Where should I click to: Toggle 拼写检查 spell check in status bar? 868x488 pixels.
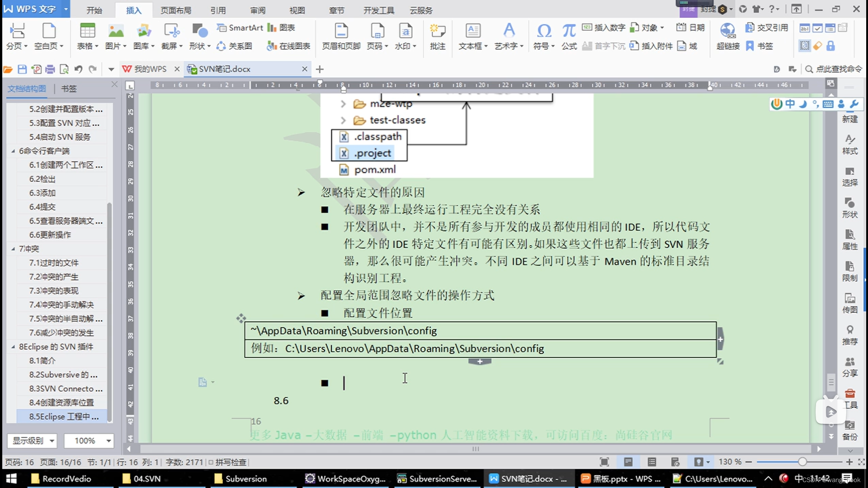click(x=227, y=462)
